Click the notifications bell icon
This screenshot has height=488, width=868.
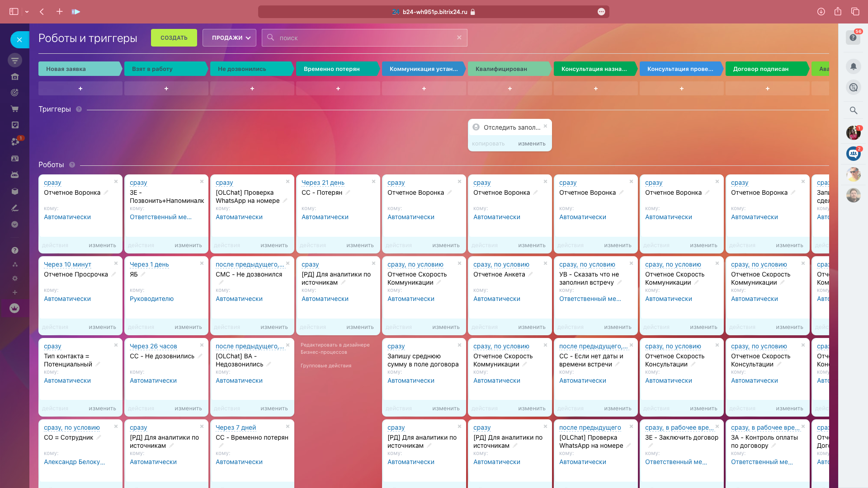click(853, 67)
